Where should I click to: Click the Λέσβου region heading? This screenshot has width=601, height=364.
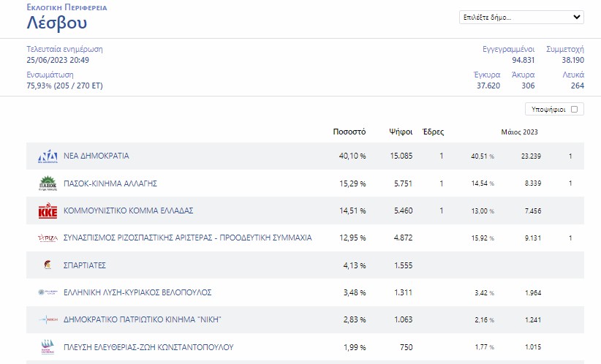pyautogui.click(x=57, y=23)
